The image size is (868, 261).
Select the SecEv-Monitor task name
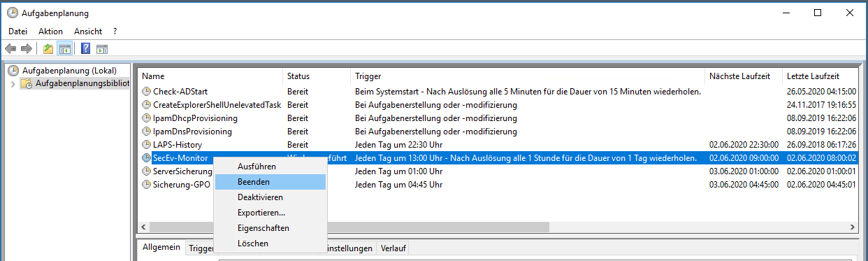tap(180, 158)
